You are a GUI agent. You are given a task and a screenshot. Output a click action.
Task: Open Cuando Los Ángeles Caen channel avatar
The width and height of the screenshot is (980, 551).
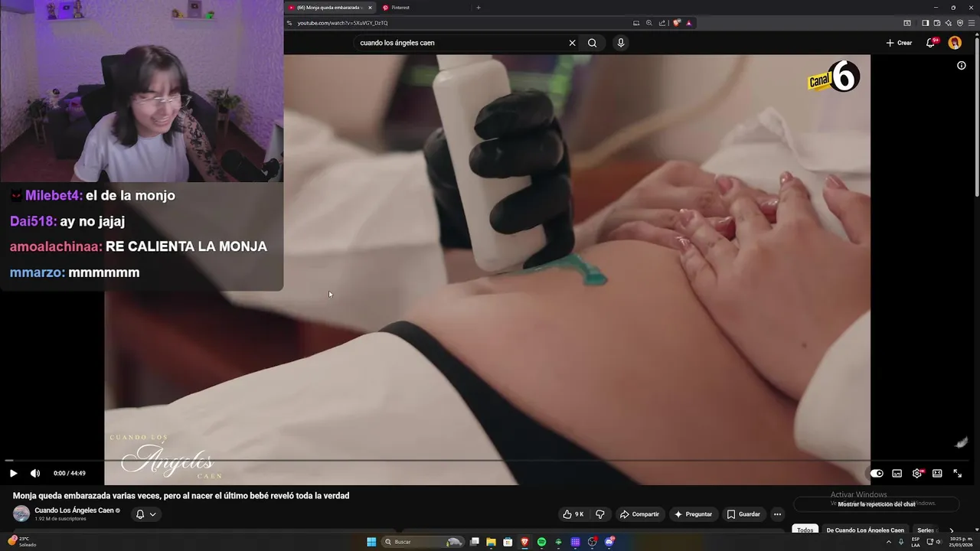[21, 514]
